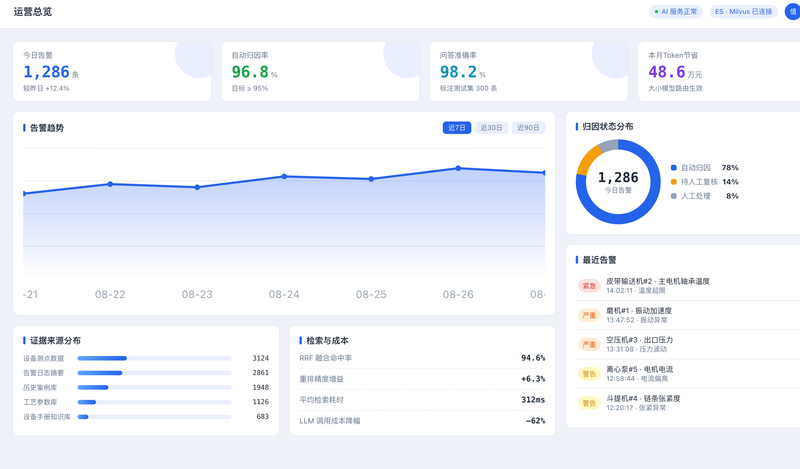Screen dimensions: 800x469
Task: Click the ES · Milvus 已连接 status badge
Action: pyautogui.click(x=743, y=11)
